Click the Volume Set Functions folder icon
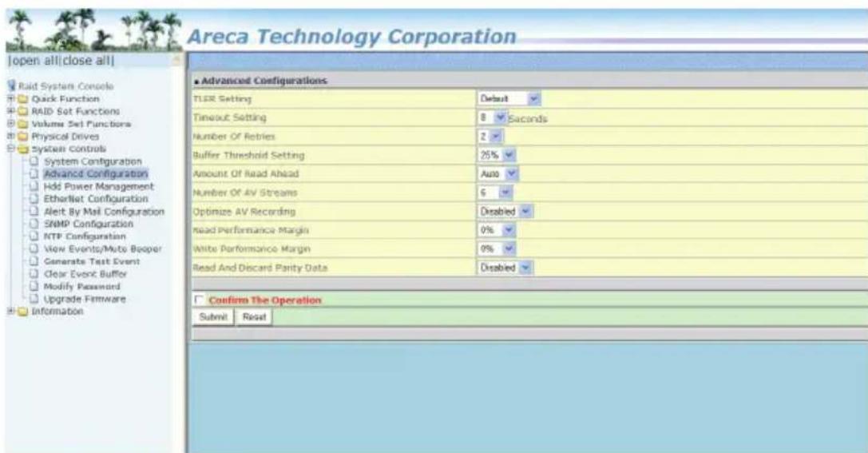 coord(22,124)
